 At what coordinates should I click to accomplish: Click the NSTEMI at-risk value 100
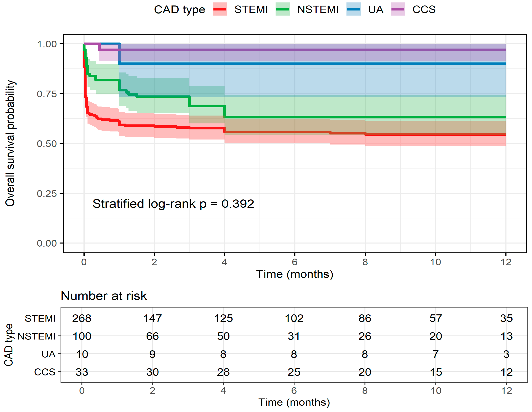pos(82,336)
